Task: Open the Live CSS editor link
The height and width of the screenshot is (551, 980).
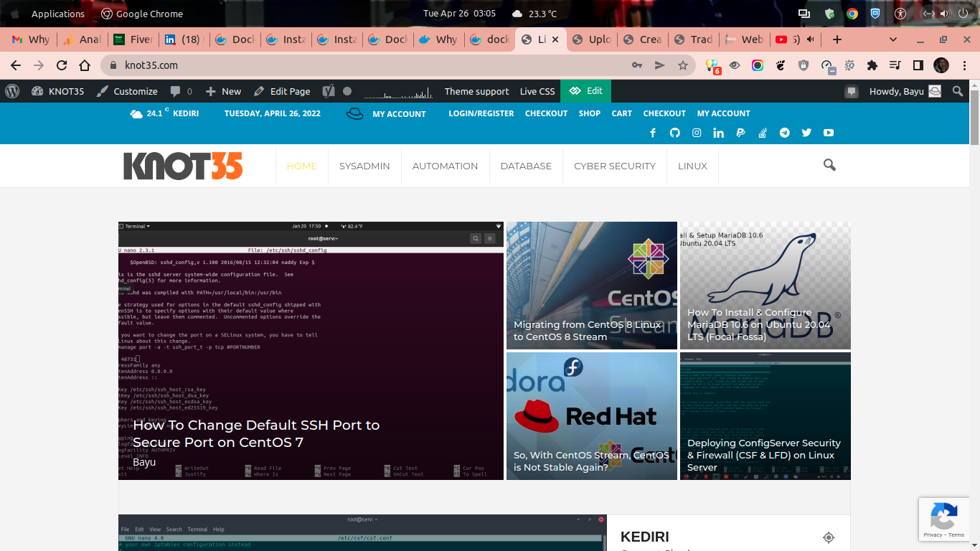Action: click(x=537, y=91)
